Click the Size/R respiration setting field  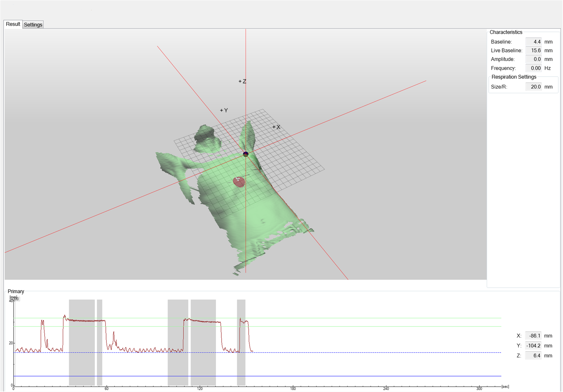(533, 87)
